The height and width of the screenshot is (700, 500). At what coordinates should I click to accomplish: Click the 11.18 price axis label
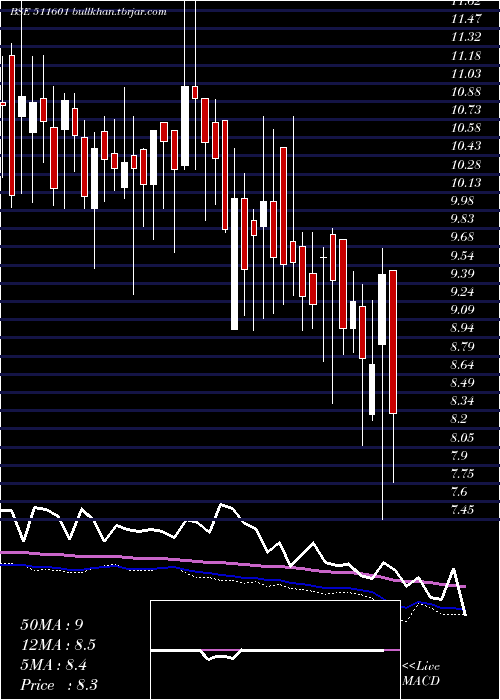coord(466,56)
